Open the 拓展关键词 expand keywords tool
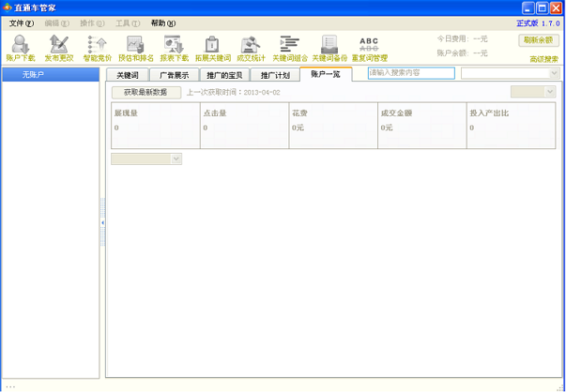 coord(213,48)
